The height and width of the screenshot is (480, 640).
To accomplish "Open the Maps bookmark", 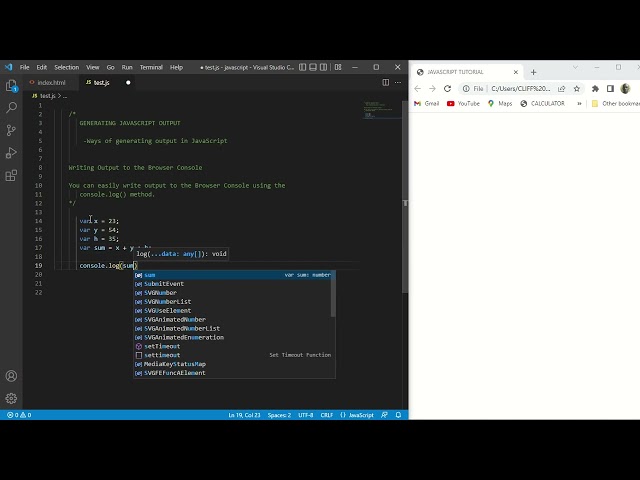I will coord(500,104).
